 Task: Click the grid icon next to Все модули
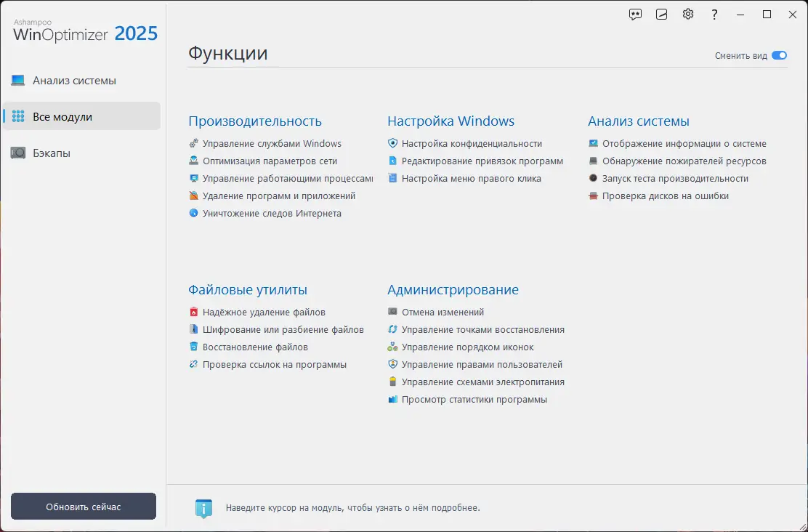[x=17, y=116]
